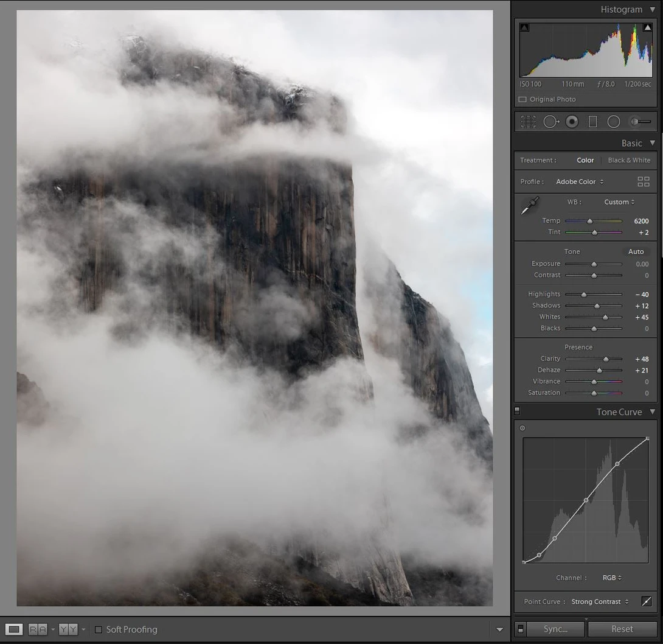Adjust the Dehaze slider handle
Screen dimensions: 663x644
599,371
